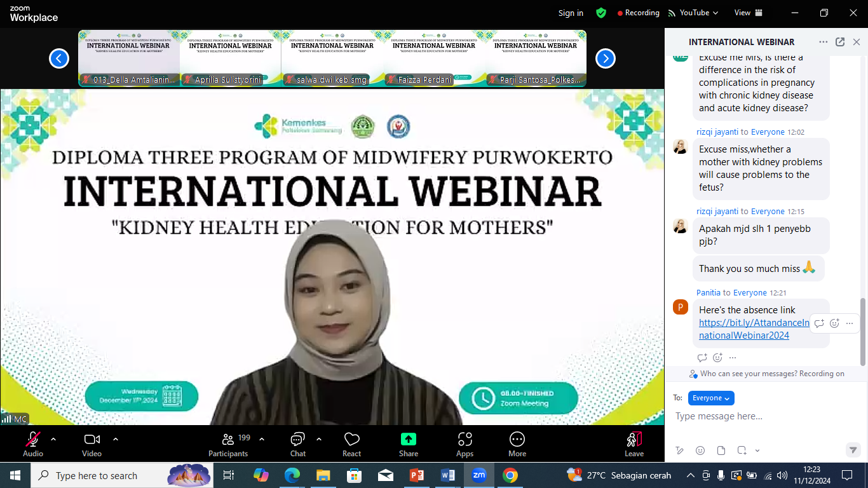Image resolution: width=868 pixels, height=488 pixels.
Task: Open chat panel more options ellipsis
Action: [x=824, y=42]
